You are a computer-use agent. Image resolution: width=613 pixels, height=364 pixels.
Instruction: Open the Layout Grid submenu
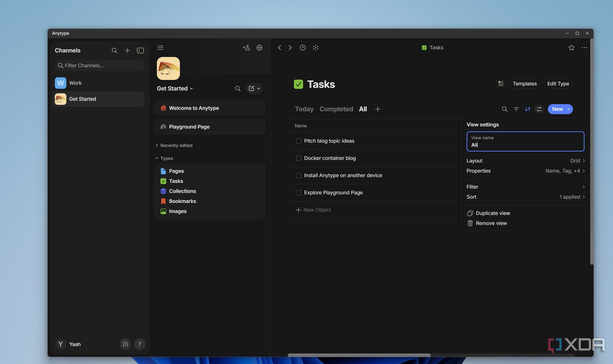pos(525,161)
